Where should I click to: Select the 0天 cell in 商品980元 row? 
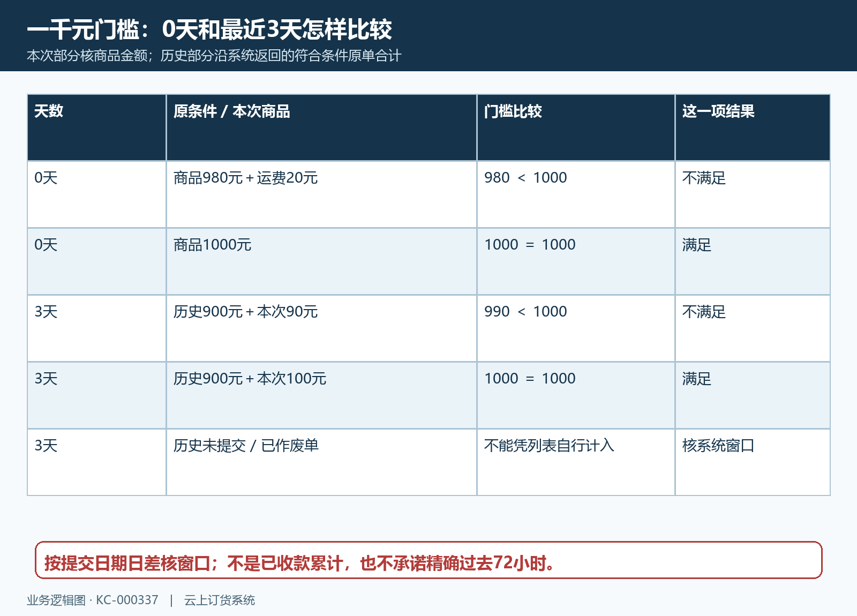coord(97,194)
